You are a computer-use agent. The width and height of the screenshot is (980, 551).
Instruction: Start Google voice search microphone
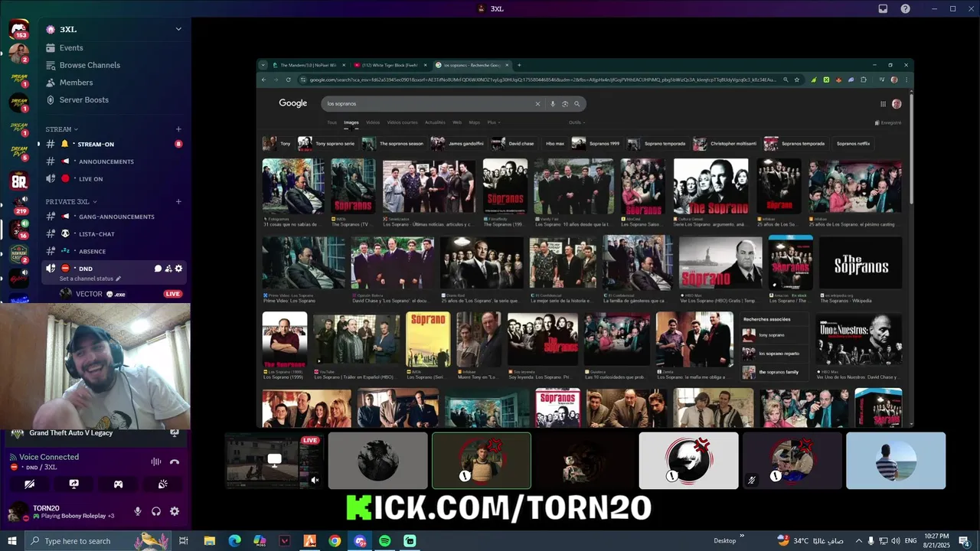coord(553,103)
